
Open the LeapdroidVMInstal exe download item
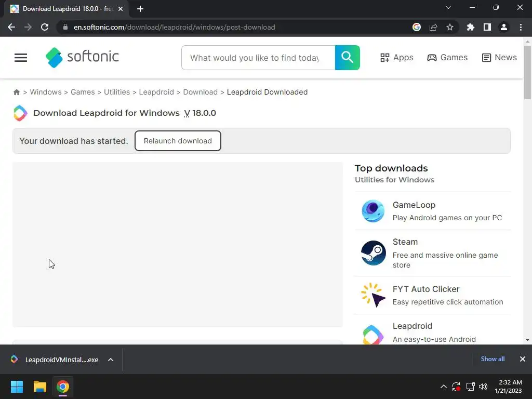point(55,360)
